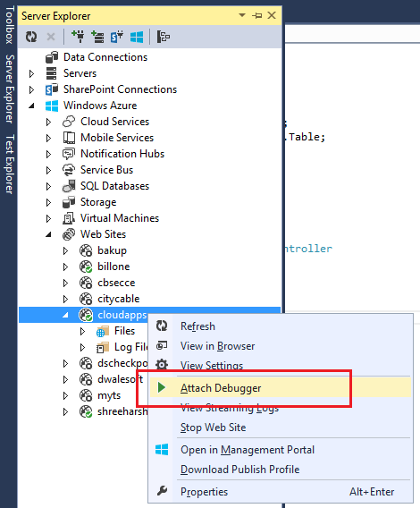420x508 pixels.
Task: Click the Connect to Server toolbar icon
Action: 97,37
